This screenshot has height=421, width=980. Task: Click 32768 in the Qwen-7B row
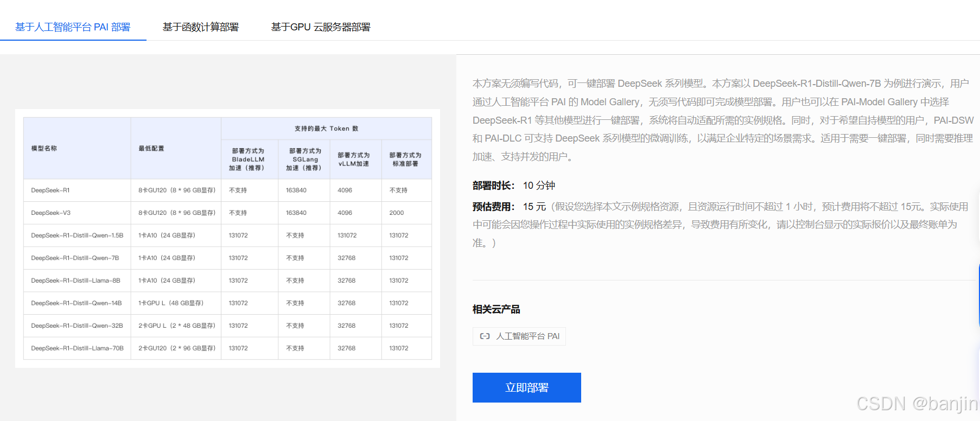point(347,258)
